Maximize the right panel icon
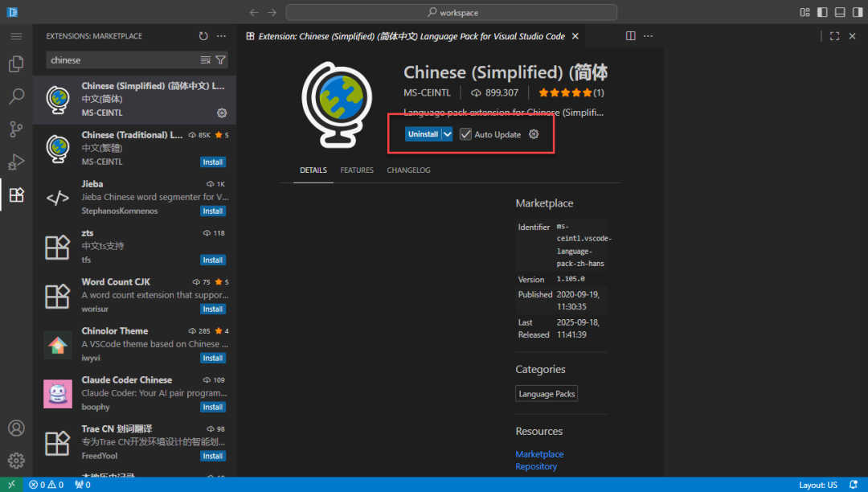The height and width of the screenshot is (492, 868). (835, 36)
